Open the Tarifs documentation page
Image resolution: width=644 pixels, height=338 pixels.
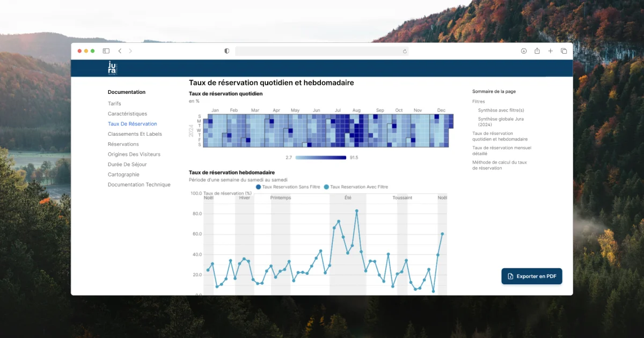click(114, 104)
